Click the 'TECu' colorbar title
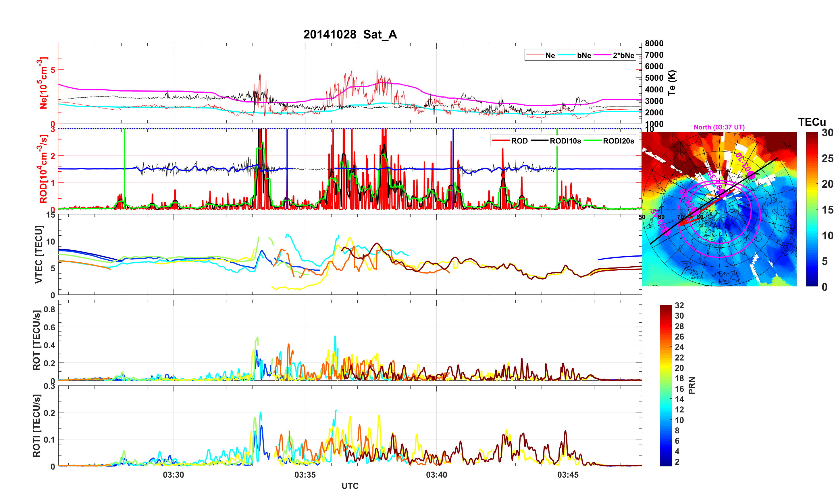The image size is (834, 504). click(812, 122)
